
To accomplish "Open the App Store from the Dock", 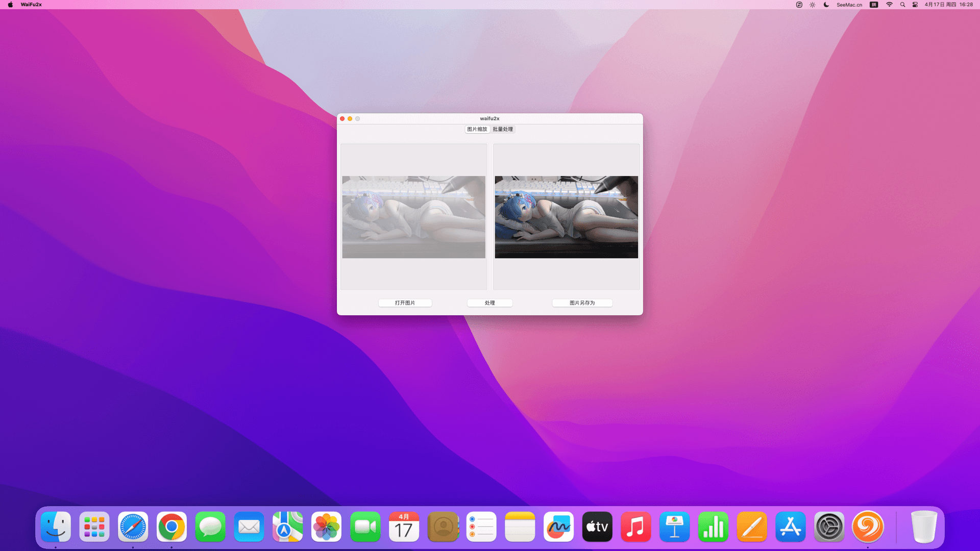I will pyautogui.click(x=790, y=527).
